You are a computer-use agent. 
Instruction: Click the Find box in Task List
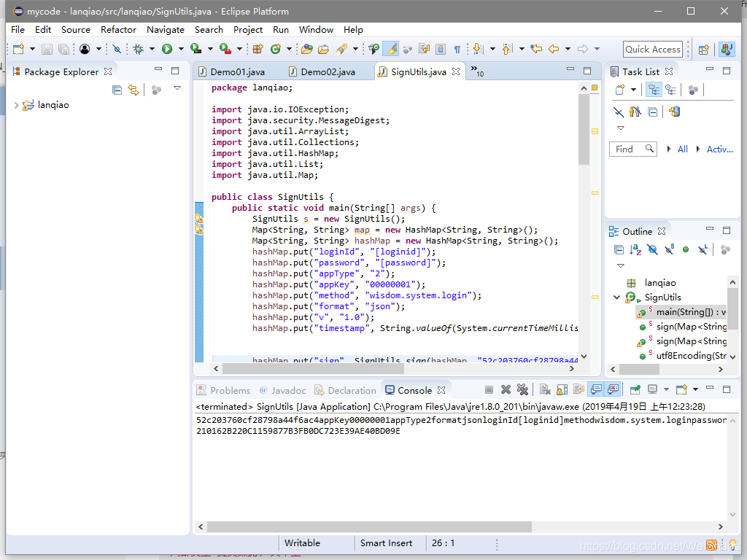click(632, 149)
